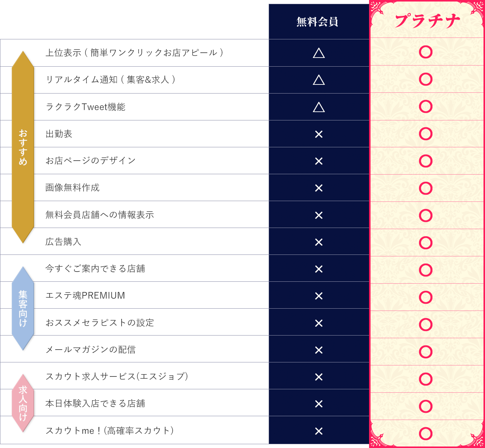485x448 pixels.
Task: Click the triangle icon for リアルタイム通知 row
Action: click(x=319, y=80)
